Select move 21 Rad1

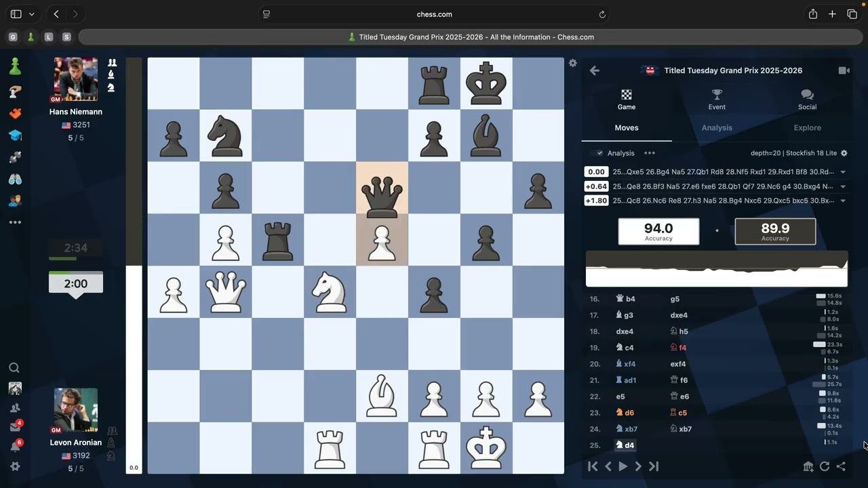626,380
